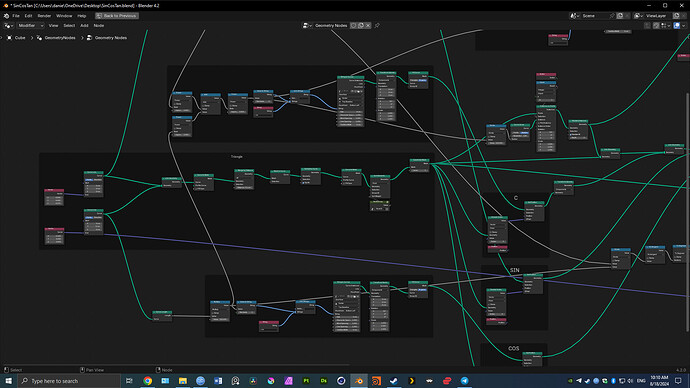
Task: Open the Help menu
Action: click(x=82, y=16)
